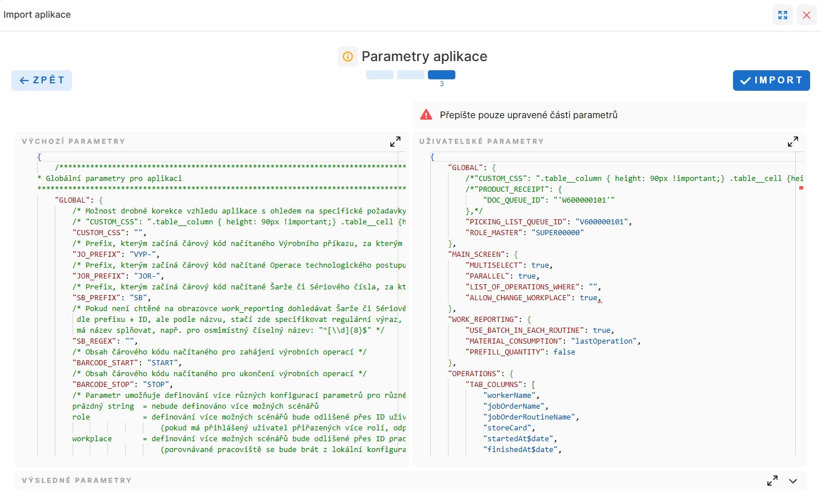
Task: Click the "BARCODE_START": "START" line
Action: click(x=127, y=363)
